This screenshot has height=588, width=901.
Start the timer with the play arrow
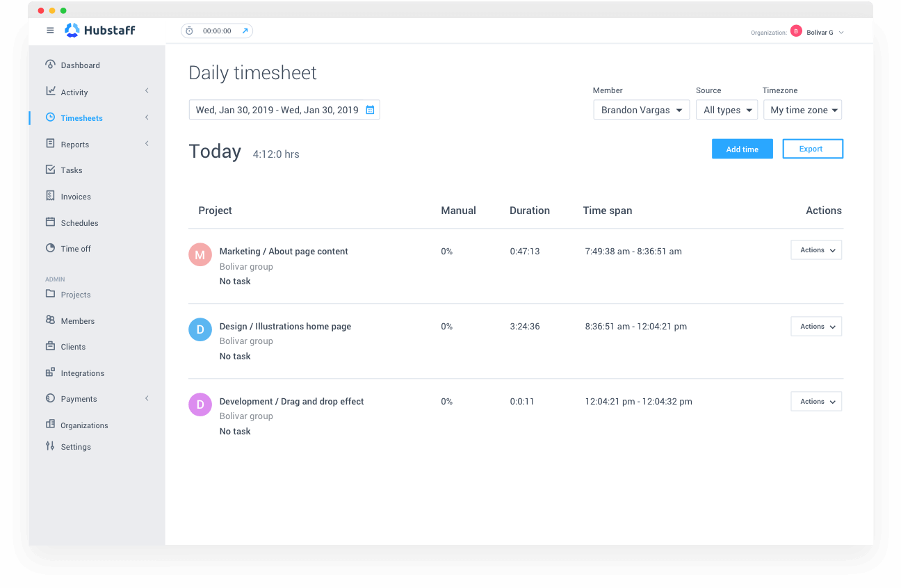click(x=244, y=31)
